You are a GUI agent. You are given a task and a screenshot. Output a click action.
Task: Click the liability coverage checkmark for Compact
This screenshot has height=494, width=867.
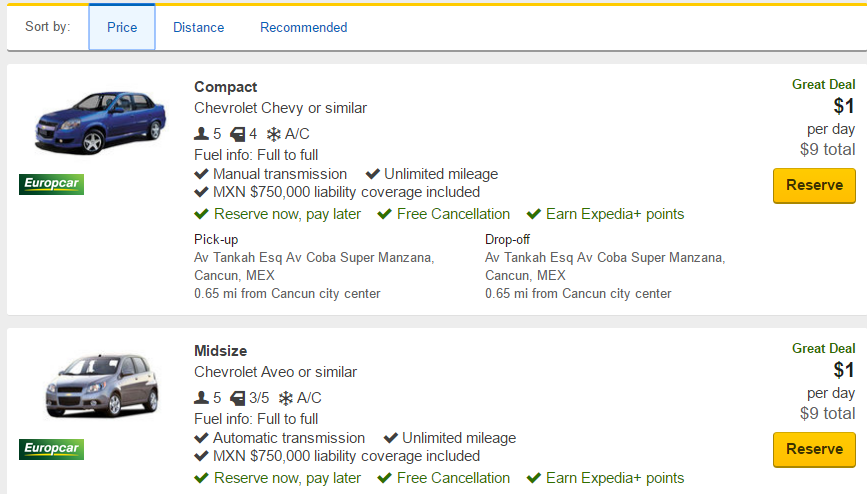click(201, 192)
